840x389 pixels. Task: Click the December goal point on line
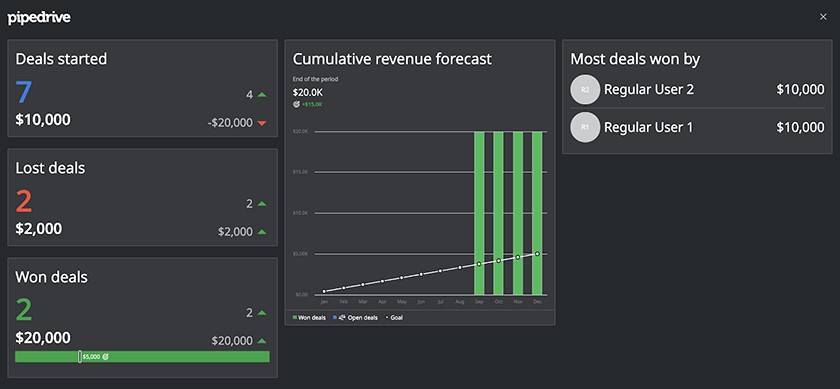[x=537, y=254]
